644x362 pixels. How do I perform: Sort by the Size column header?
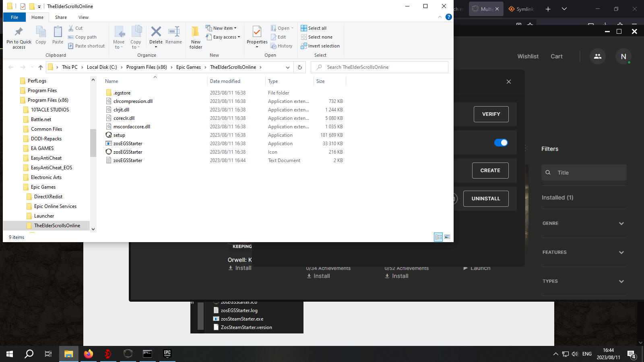pos(330,81)
